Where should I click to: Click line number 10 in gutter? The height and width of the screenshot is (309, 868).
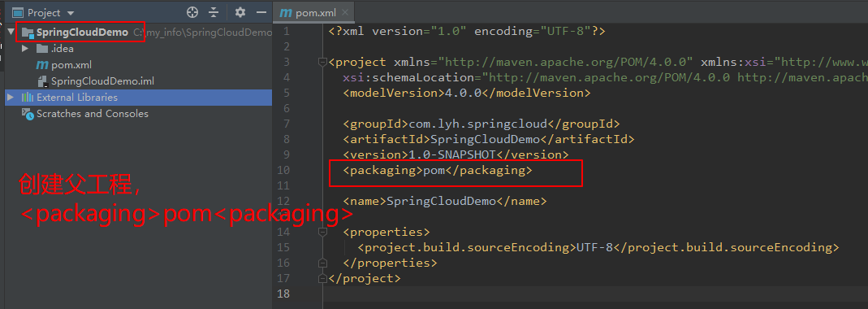pos(283,170)
